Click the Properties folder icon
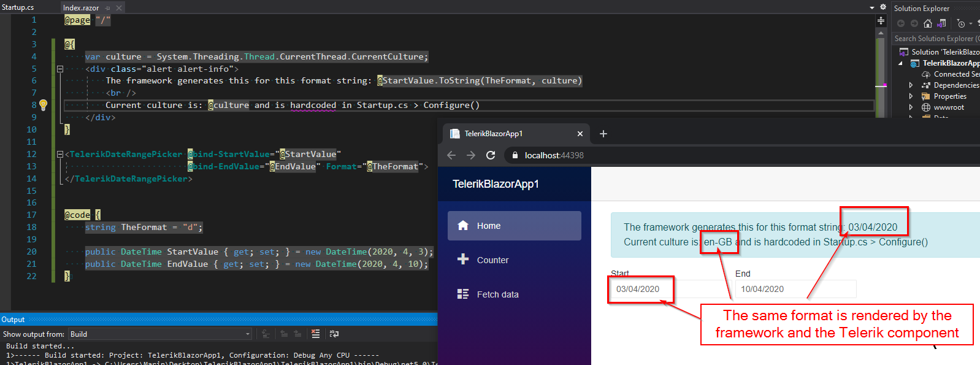This screenshot has height=365, width=980. 926,96
